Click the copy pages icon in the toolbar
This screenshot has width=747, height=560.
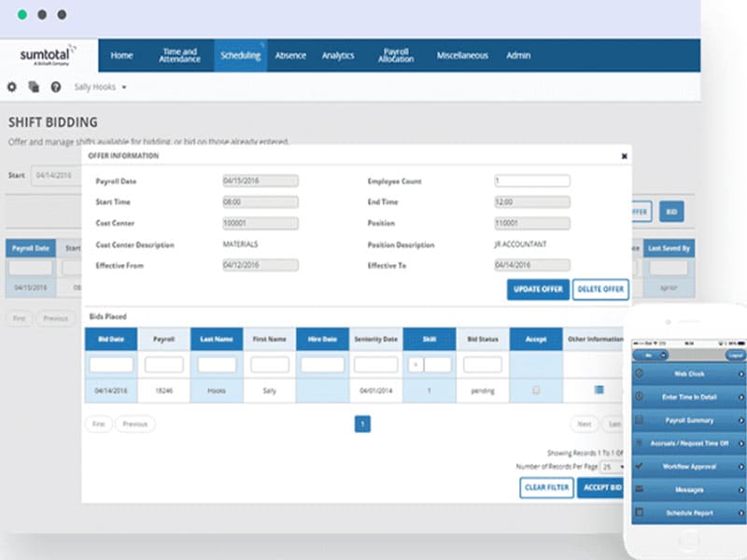[33, 87]
